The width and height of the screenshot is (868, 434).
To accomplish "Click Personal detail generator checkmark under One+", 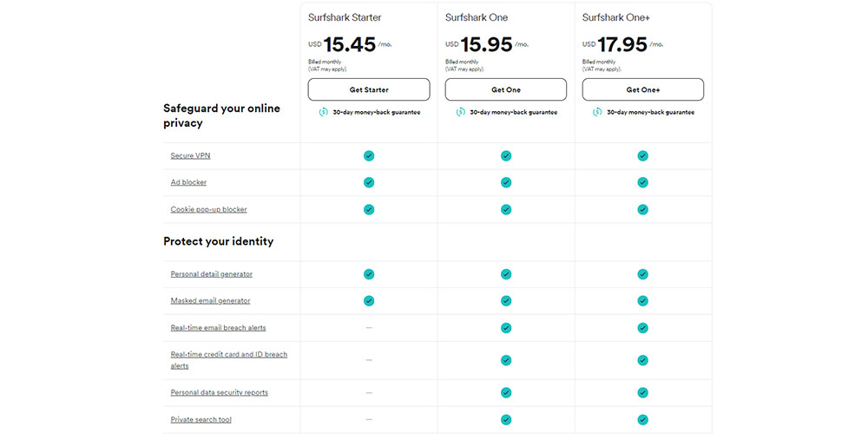I will pos(642,274).
